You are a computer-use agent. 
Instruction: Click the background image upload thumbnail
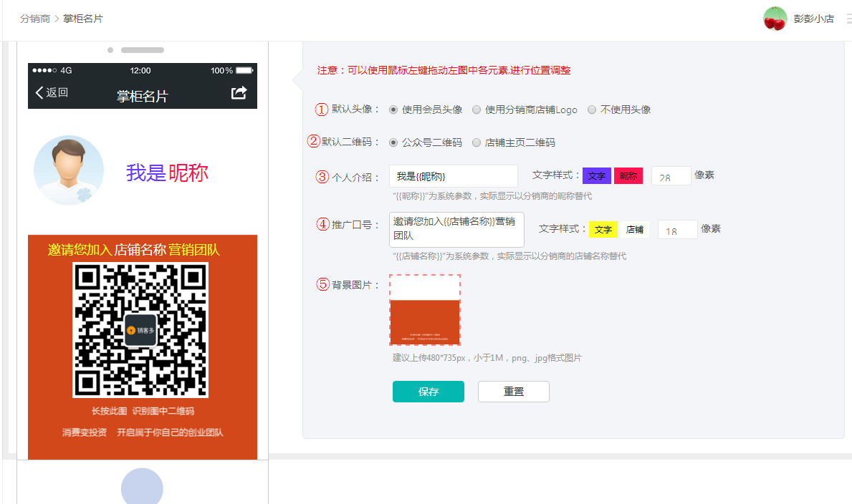click(425, 310)
